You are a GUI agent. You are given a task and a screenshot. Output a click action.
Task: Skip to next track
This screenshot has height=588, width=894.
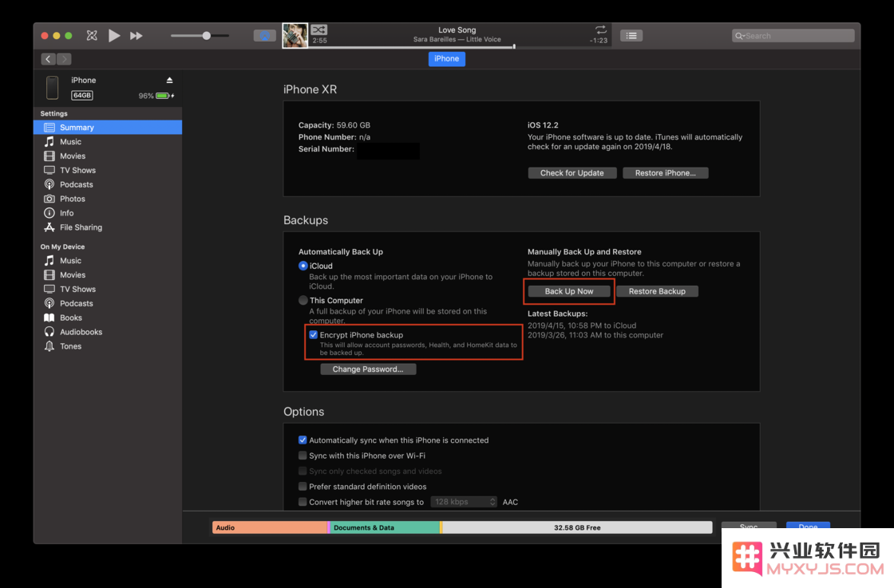136,35
